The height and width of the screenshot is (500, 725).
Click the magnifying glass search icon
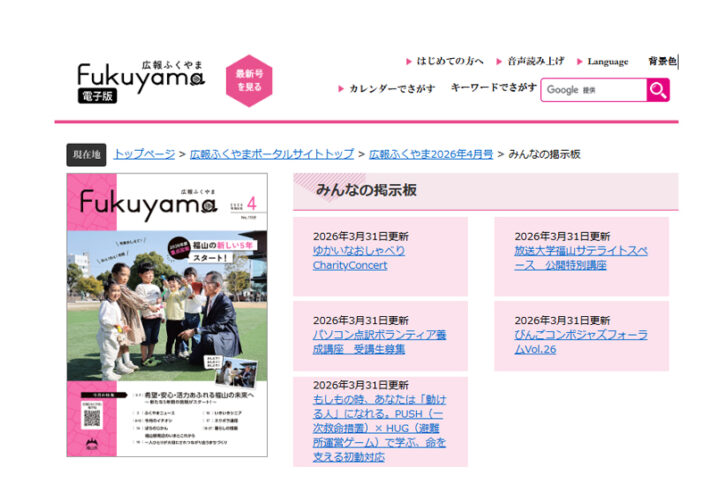pyautogui.click(x=657, y=90)
